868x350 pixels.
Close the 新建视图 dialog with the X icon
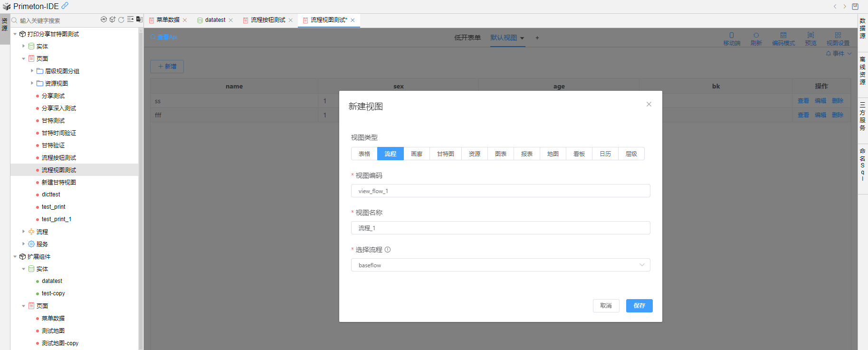649,104
